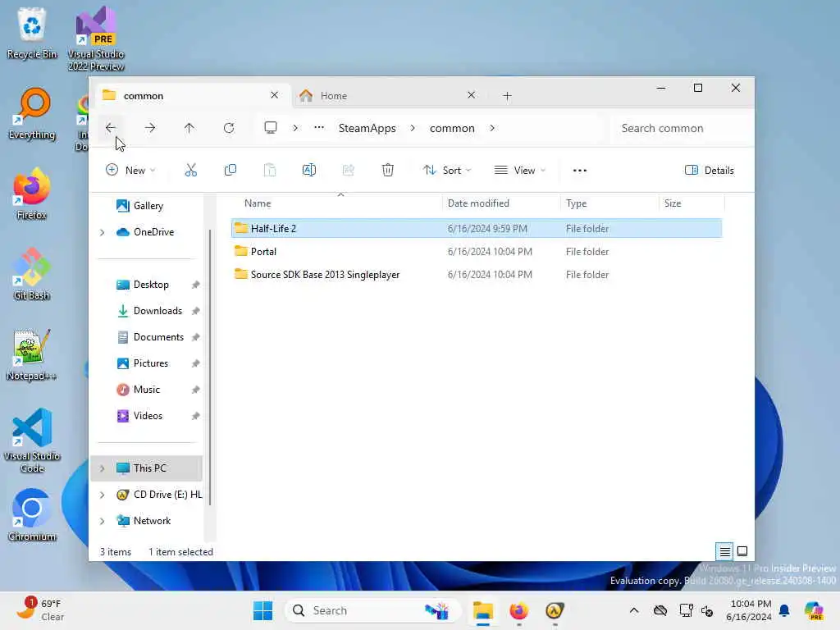840x630 pixels.
Task: Open the See more ellipsis menu
Action: tap(580, 171)
